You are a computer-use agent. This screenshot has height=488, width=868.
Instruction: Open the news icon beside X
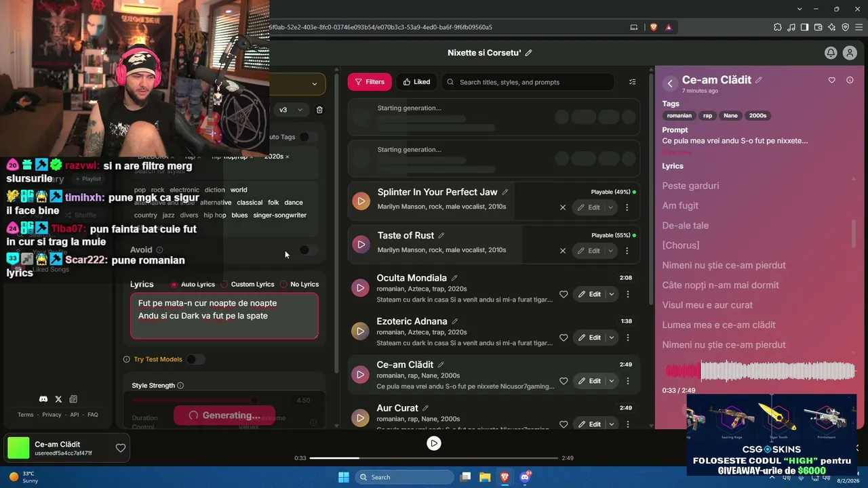73,399
